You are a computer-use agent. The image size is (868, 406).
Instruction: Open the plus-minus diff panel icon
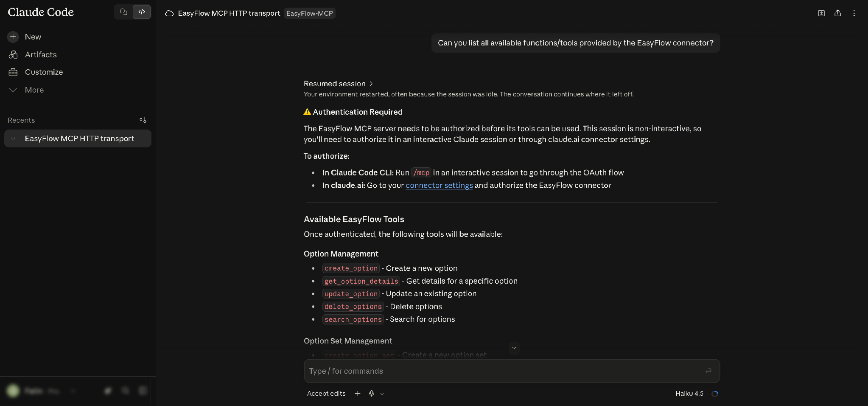(x=821, y=13)
